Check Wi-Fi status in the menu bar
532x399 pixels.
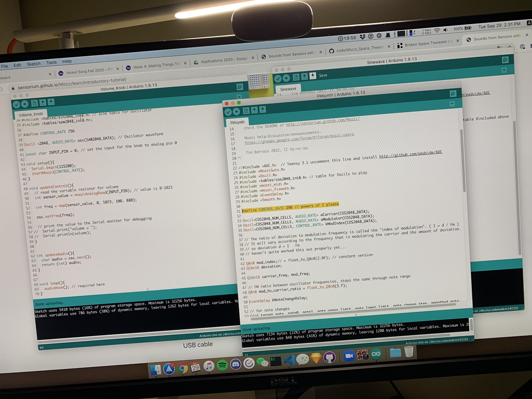[x=437, y=30]
